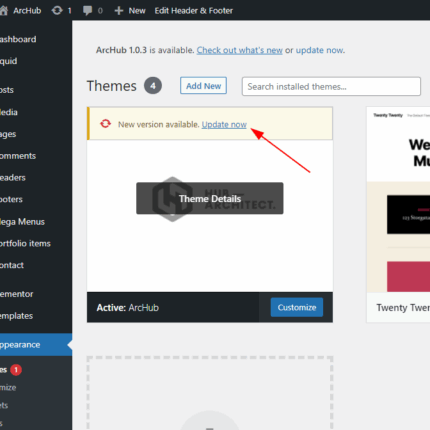Click the Themes count badge showing 4
Image resolution: width=430 pixels, height=430 pixels.
point(153,86)
